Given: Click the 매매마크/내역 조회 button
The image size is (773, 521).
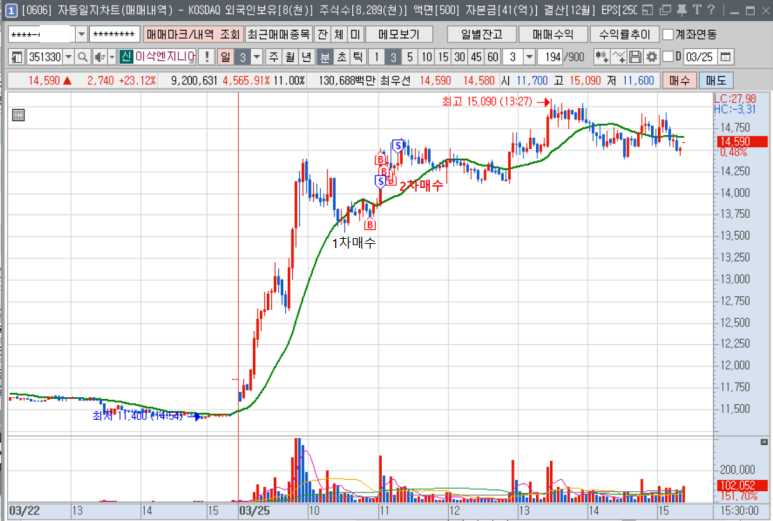Looking at the screenshot, I should click(x=193, y=33).
